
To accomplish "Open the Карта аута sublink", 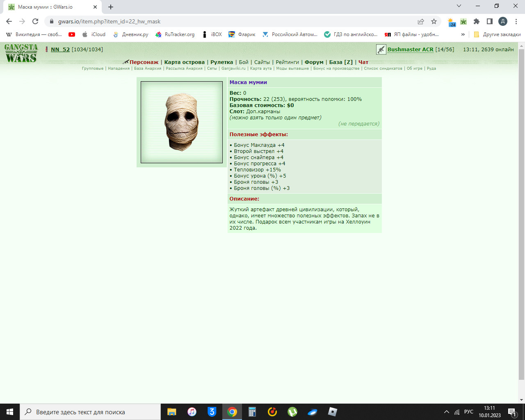I will pos(261,68).
